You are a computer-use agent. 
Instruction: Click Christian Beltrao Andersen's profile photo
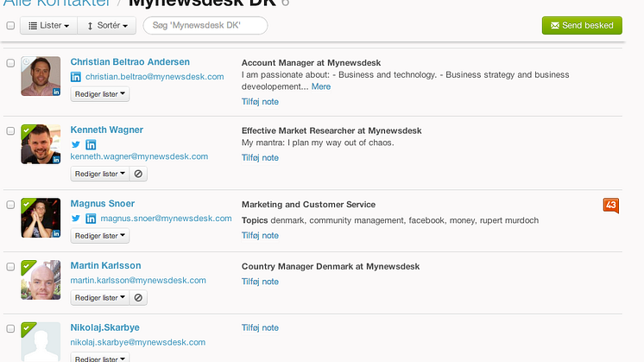[x=41, y=76]
